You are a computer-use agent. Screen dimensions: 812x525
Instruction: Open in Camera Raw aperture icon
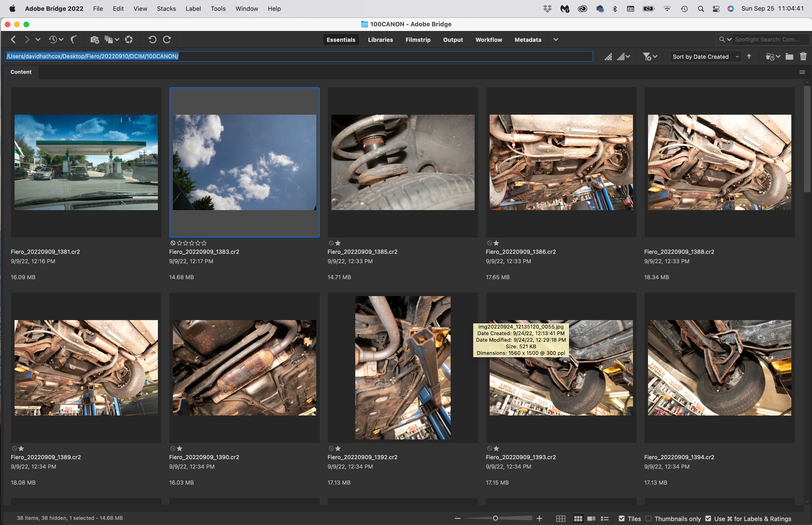(x=129, y=39)
